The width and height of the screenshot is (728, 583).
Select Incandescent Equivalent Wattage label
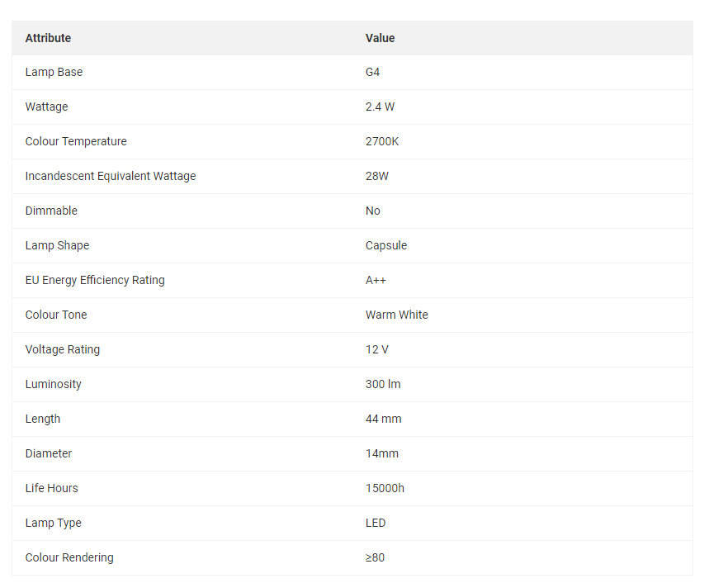pyautogui.click(x=111, y=176)
